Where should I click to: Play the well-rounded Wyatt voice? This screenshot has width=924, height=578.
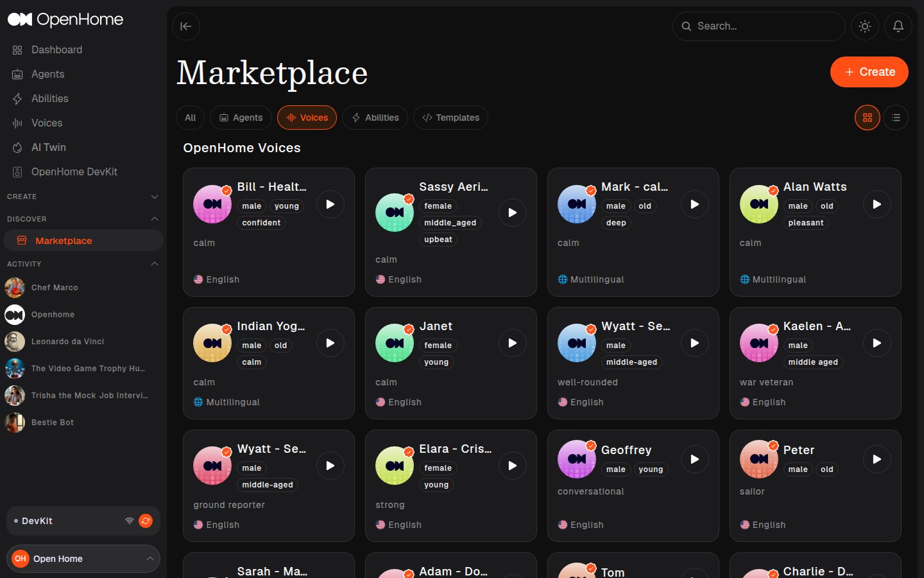click(x=695, y=343)
